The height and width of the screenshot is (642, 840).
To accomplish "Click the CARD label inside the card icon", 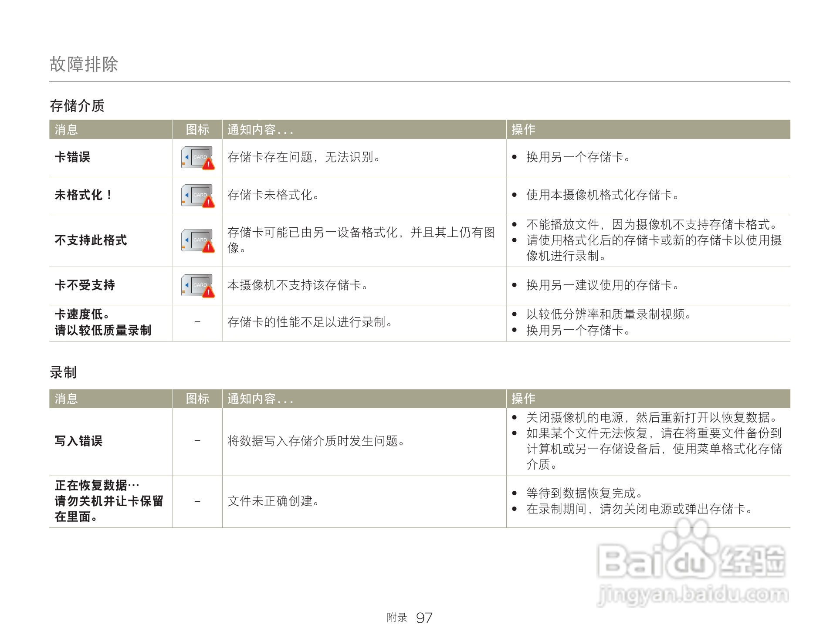I will pos(200,157).
